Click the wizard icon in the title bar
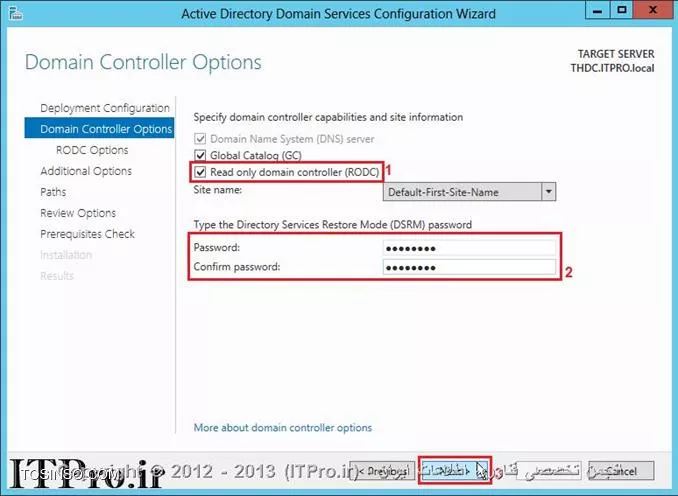The image size is (678, 496). pyautogui.click(x=16, y=13)
